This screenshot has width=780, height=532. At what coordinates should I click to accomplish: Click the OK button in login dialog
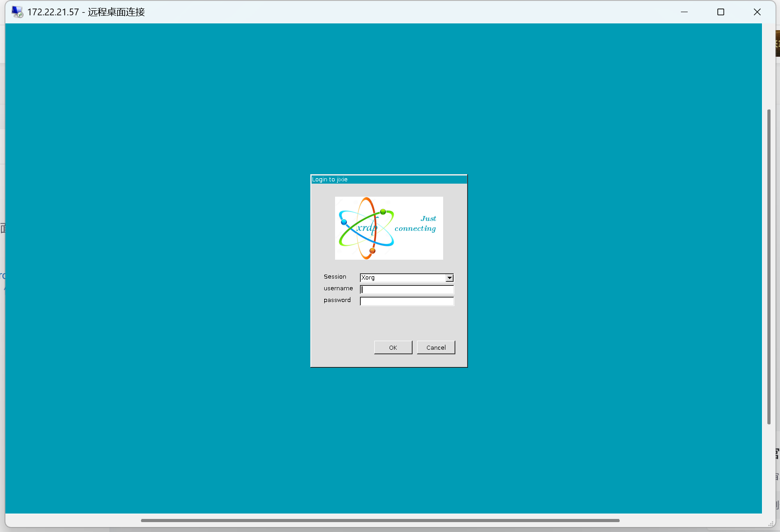(393, 347)
